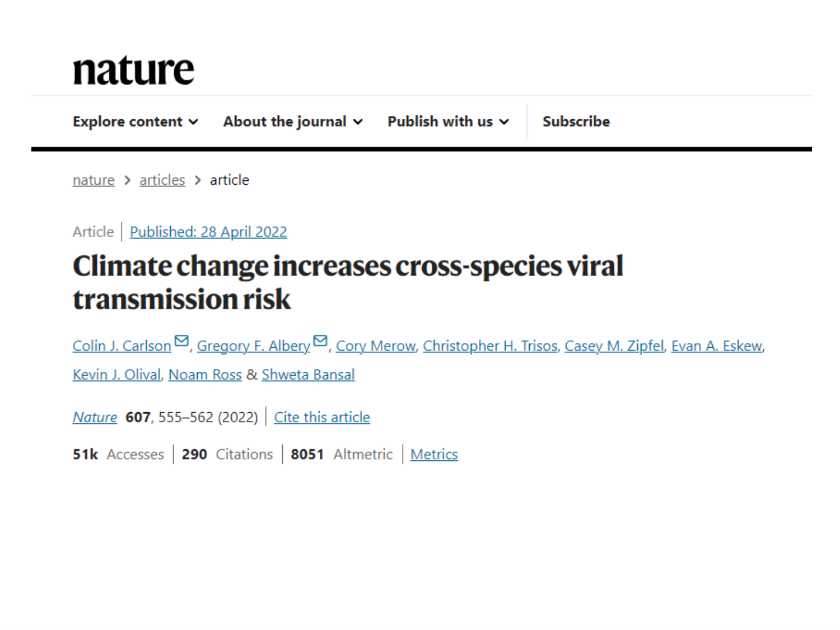This screenshot has width=840, height=630.
Task: Click on author Noam Ross
Action: tap(205, 375)
